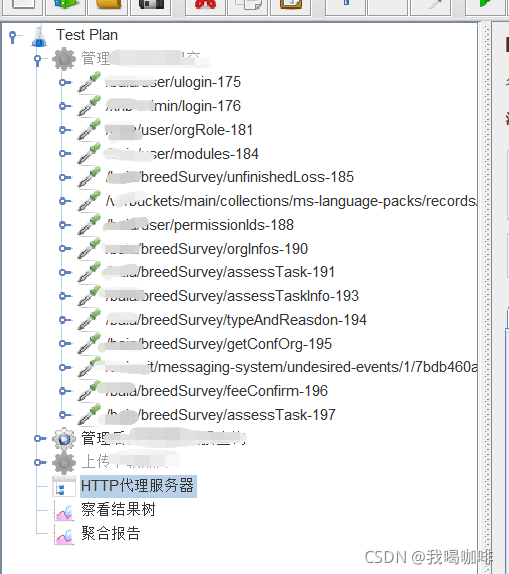Click the sampler icon for modules-184

(89, 153)
